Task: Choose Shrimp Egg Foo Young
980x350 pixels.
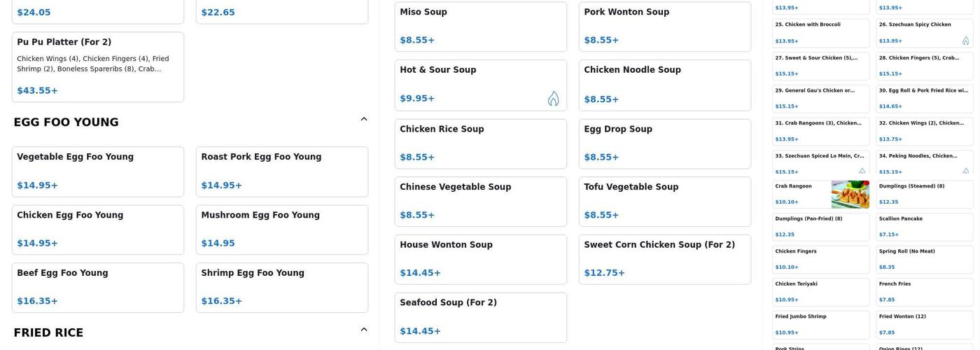Action: coord(282,288)
